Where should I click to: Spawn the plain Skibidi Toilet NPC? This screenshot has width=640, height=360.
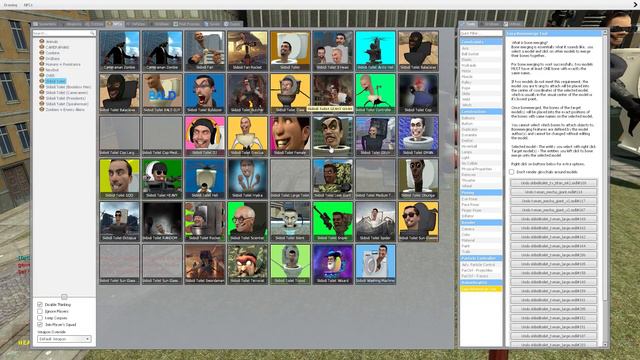(x=290, y=51)
